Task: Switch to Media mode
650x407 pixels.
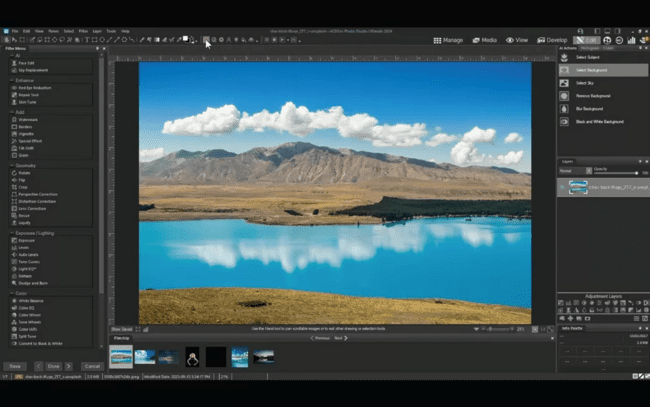Action: pos(485,40)
